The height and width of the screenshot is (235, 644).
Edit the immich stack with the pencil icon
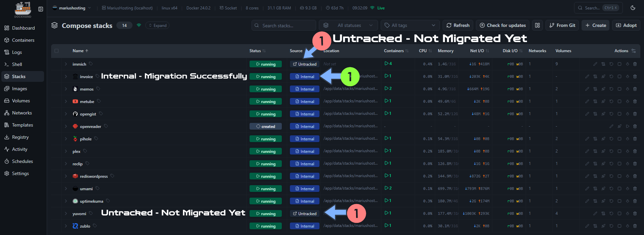tap(595, 64)
